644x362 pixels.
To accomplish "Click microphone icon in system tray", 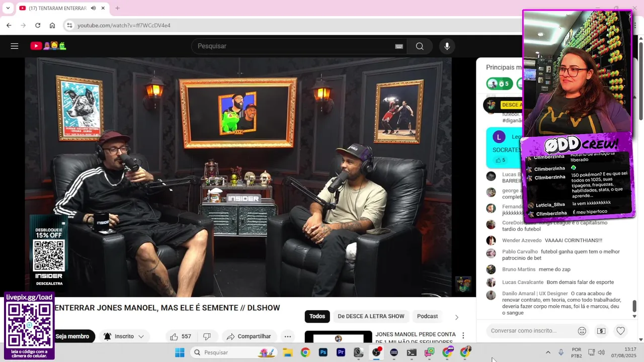I will click(561, 352).
